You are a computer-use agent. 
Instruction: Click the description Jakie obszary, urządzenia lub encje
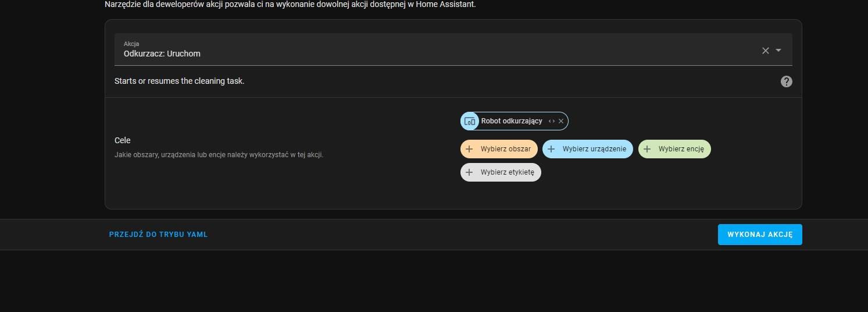[219, 155]
